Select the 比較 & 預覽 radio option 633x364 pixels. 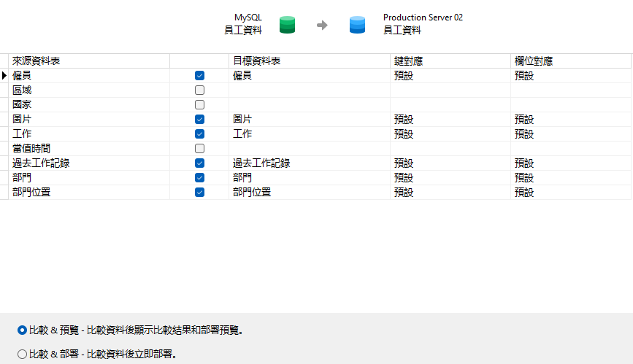point(22,330)
